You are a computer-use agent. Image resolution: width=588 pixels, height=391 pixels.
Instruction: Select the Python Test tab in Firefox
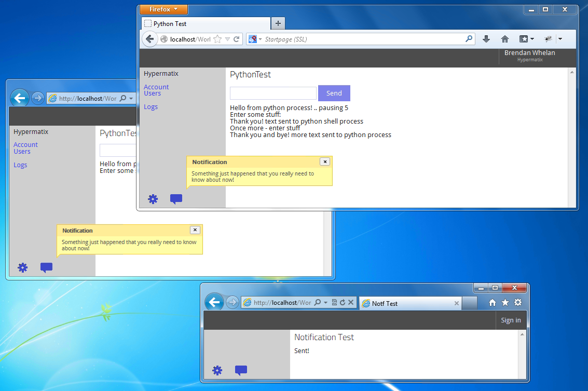(206, 24)
